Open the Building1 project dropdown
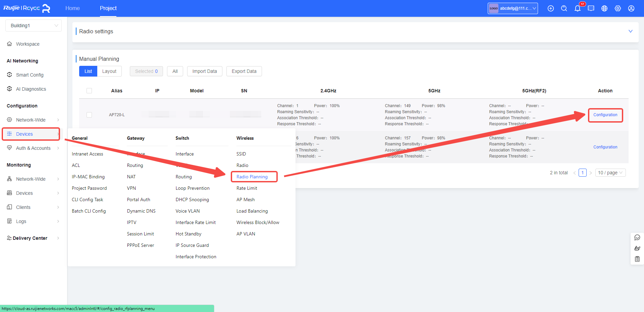This screenshot has height=312, width=644. [34, 26]
